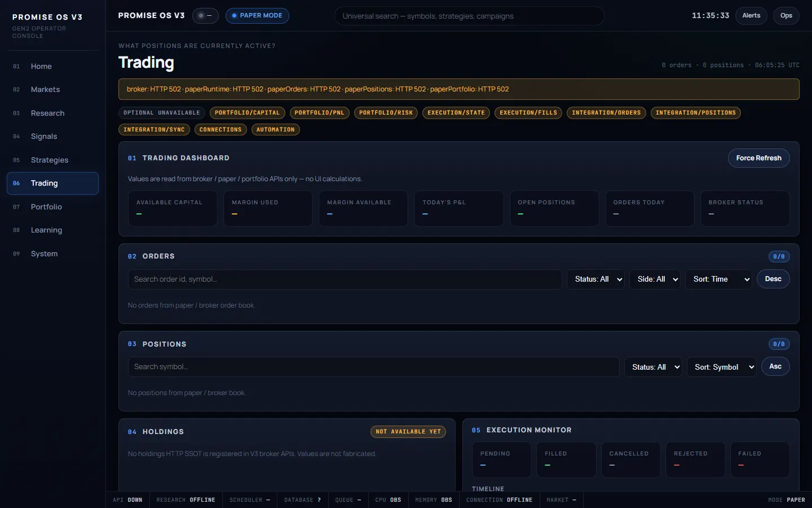Click the PAPER MODE badge

click(257, 16)
